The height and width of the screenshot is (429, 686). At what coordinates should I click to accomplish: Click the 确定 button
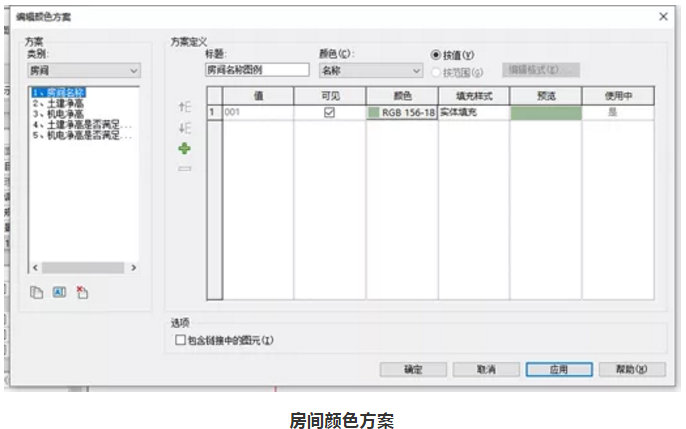413,370
